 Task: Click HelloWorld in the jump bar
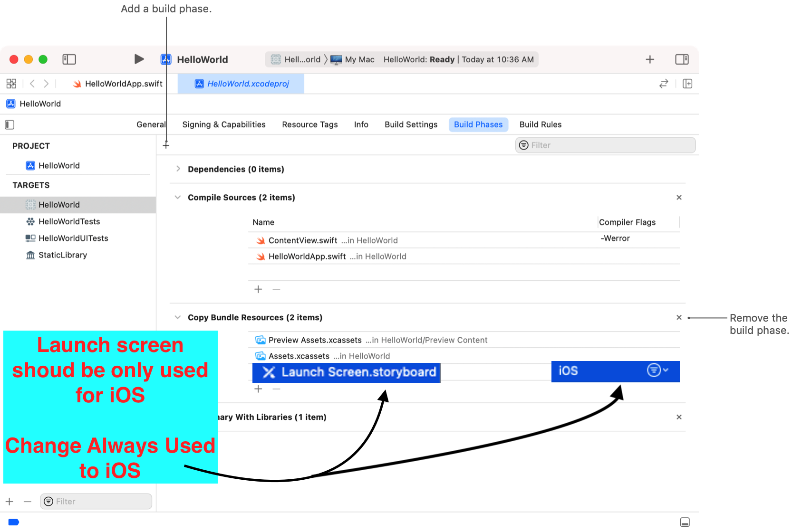tap(34, 104)
